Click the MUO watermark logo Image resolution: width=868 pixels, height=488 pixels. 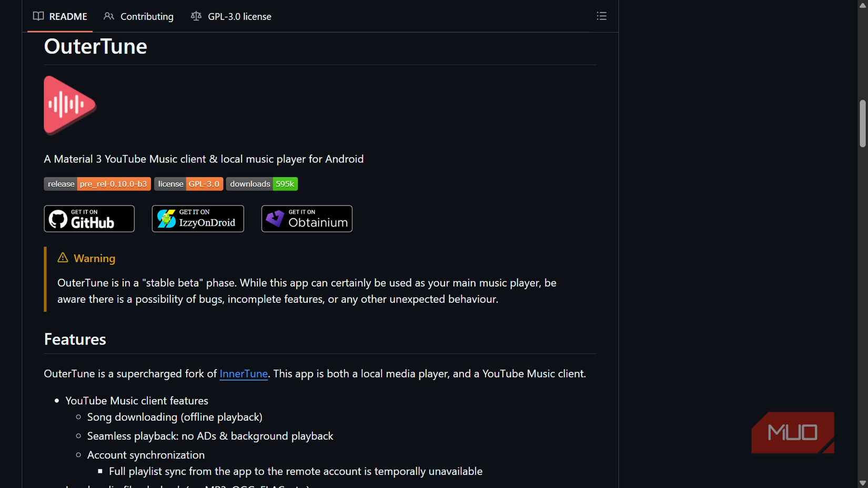coord(793,432)
